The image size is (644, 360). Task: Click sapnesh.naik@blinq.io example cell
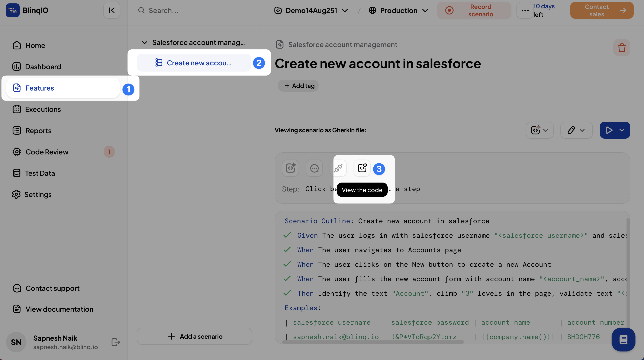(x=336, y=337)
